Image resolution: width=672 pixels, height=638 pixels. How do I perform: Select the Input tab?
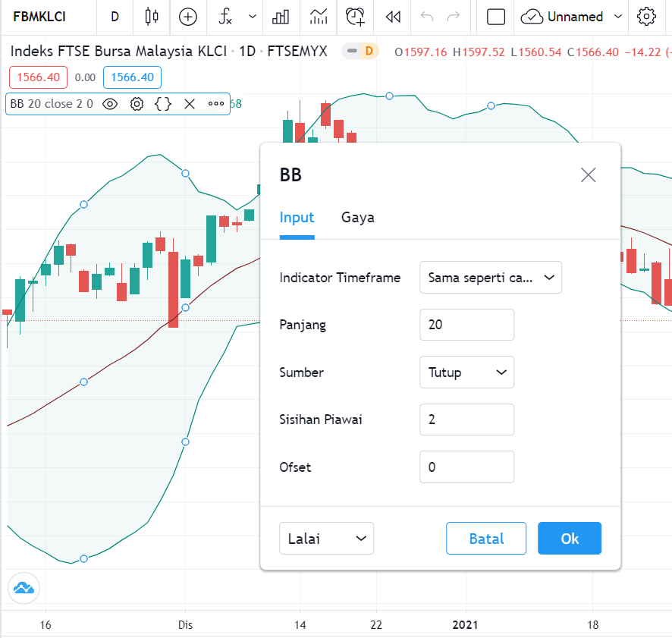point(297,218)
